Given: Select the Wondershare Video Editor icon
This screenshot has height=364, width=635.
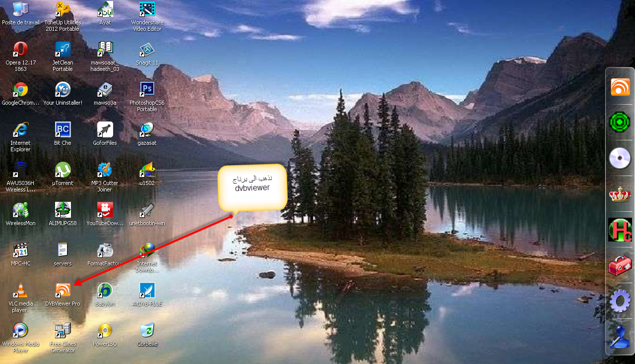Looking at the screenshot, I should pos(147,9).
